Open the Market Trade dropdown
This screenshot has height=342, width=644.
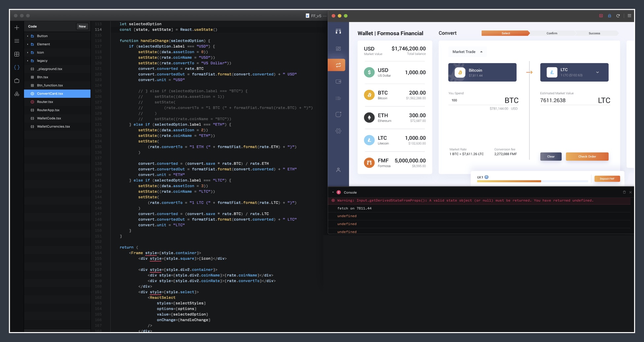[467, 52]
